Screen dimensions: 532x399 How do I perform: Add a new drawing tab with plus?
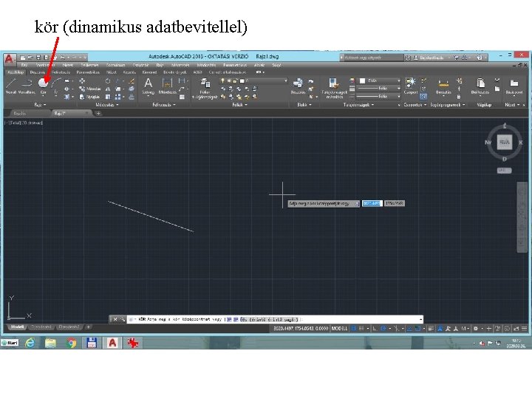(98, 113)
